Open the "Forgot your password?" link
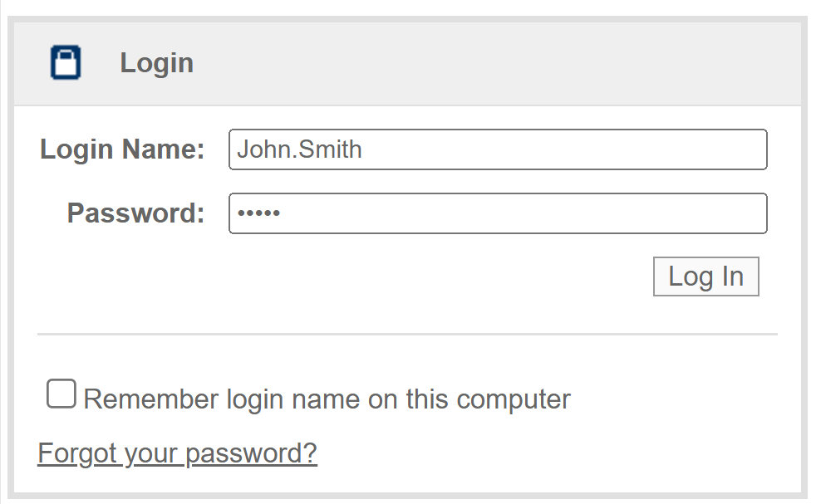 [177, 453]
